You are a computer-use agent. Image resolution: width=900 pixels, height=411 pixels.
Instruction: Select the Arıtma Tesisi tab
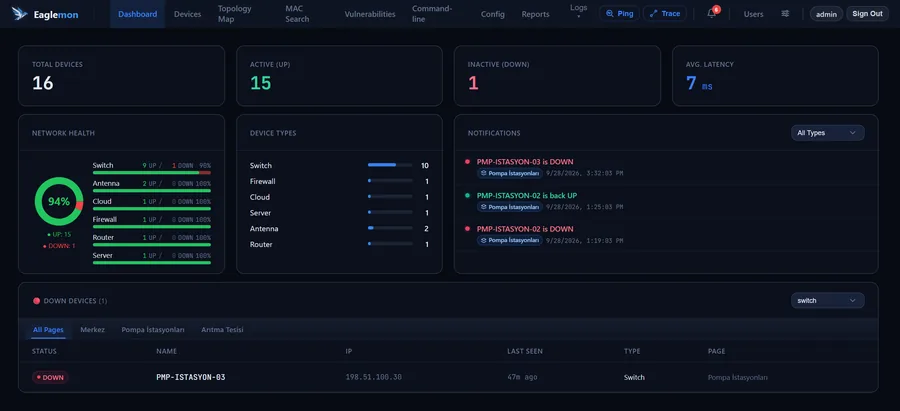[222, 330]
